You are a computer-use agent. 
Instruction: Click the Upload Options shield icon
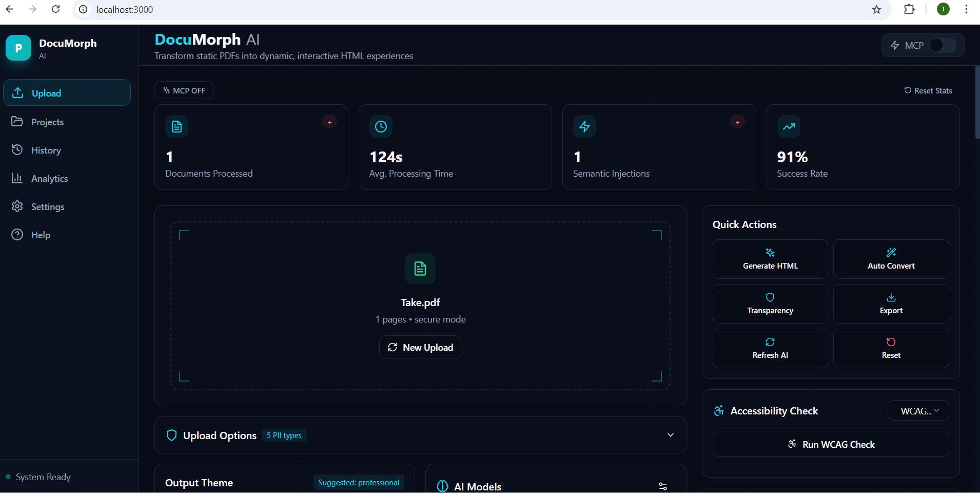pyautogui.click(x=172, y=435)
